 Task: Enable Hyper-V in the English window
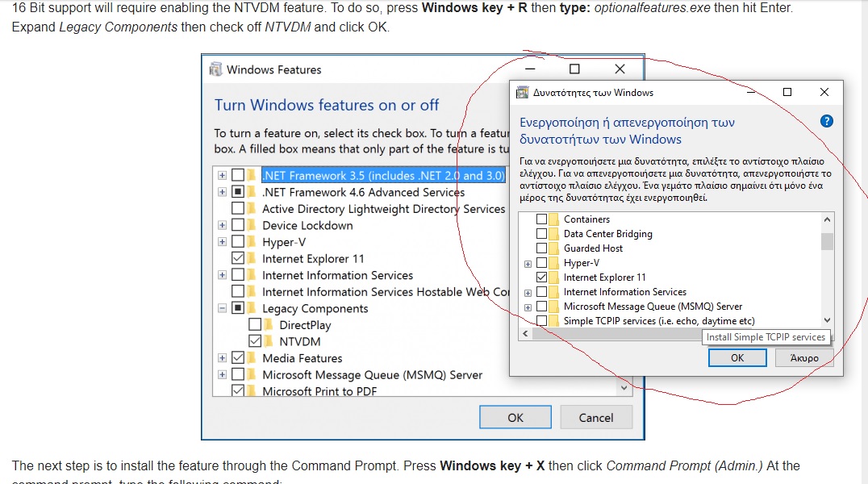(238, 241)
